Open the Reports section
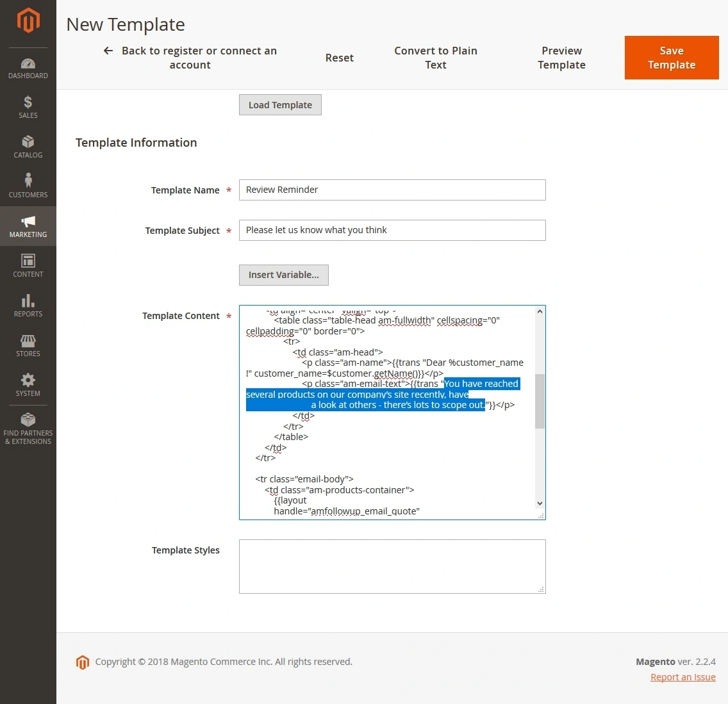 pos(28,304)
